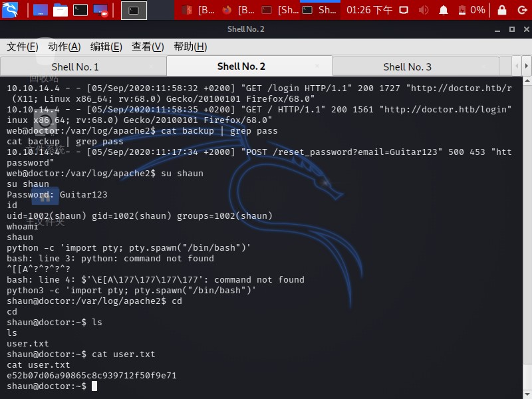Close the Shell No. 2 window
The width and height of the screenshot is (532, 399).
point(526,29)
